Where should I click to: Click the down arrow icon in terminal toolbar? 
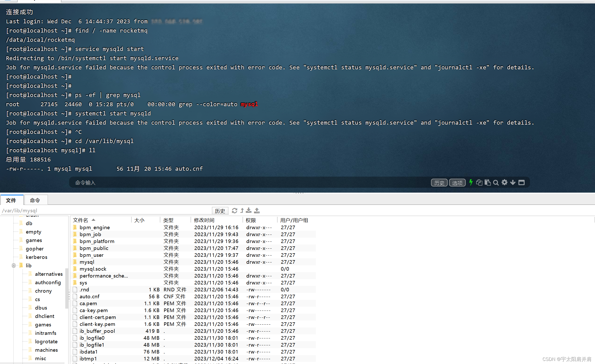513,182
